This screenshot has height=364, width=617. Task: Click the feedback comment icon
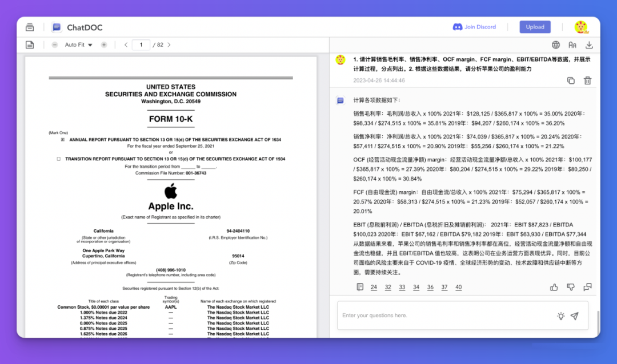pyautogui.click(x=587, y=288)
